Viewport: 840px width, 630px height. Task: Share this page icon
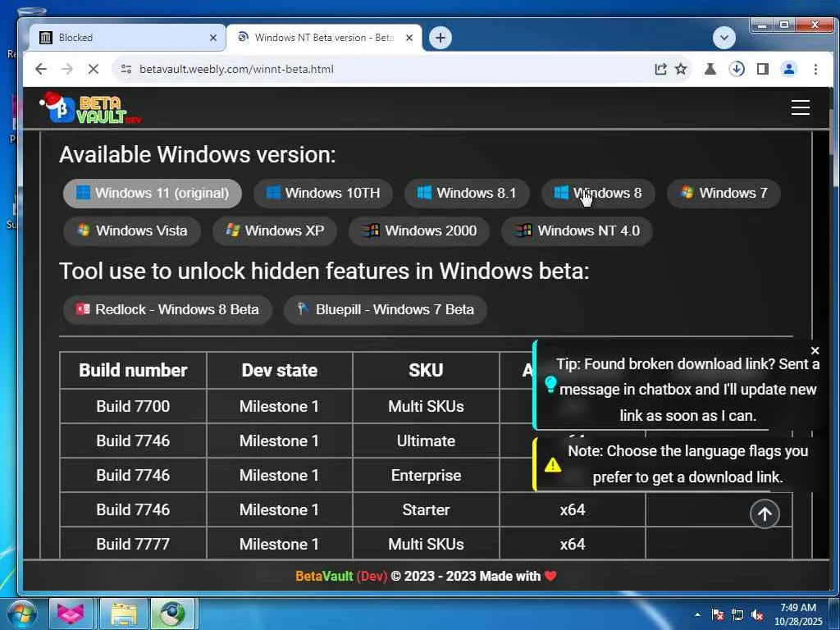pyautogui.click(x=660, y=69)
